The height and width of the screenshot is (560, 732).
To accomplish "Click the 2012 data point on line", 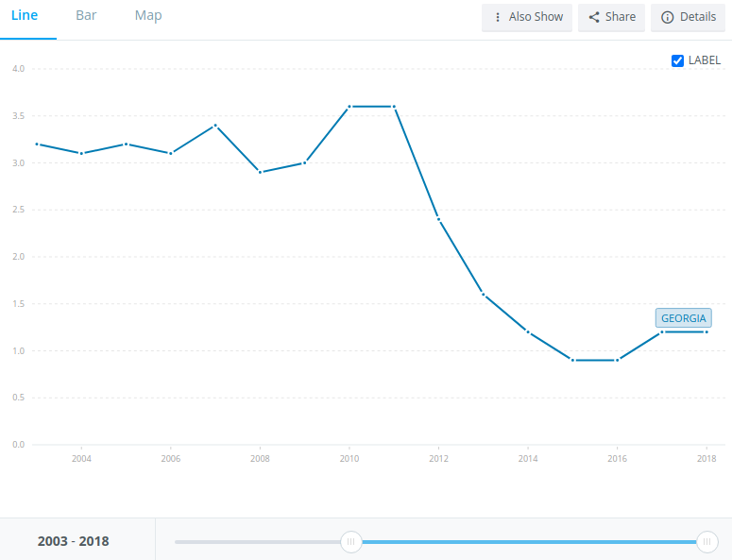I will (438, 219).
